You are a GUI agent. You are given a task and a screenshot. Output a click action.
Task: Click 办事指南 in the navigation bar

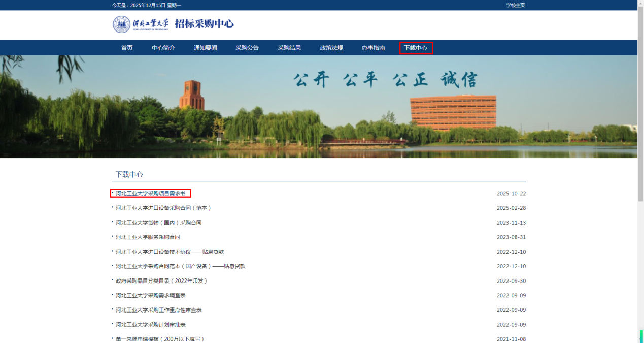373,48
